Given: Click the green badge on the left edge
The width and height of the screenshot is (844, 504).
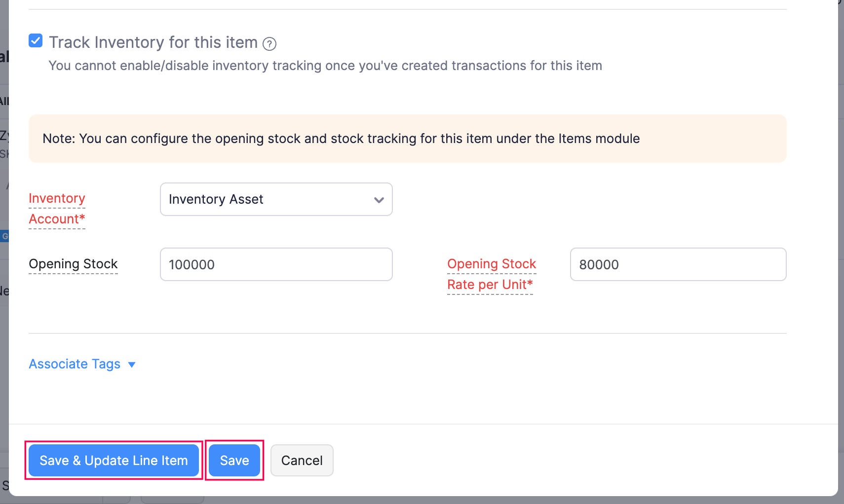Looking at the screenshot, I should (5, 236).
